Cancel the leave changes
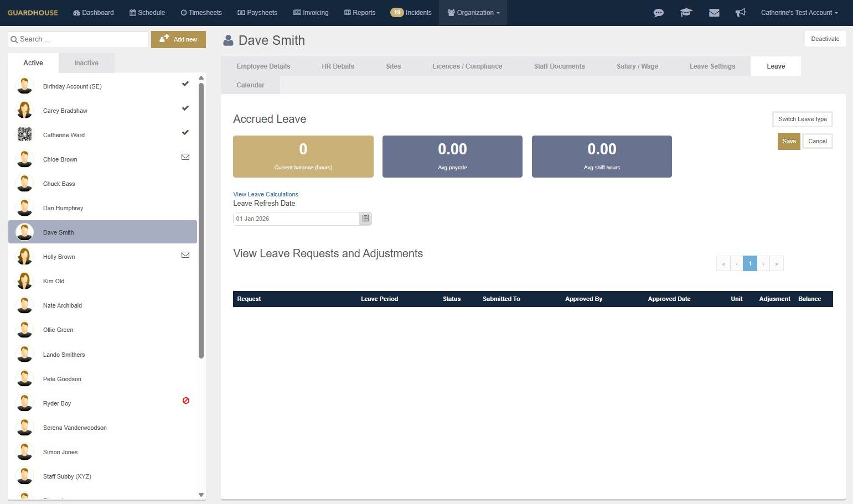Image resolution: width=853 pixels, height=504 pixels. 818,141
